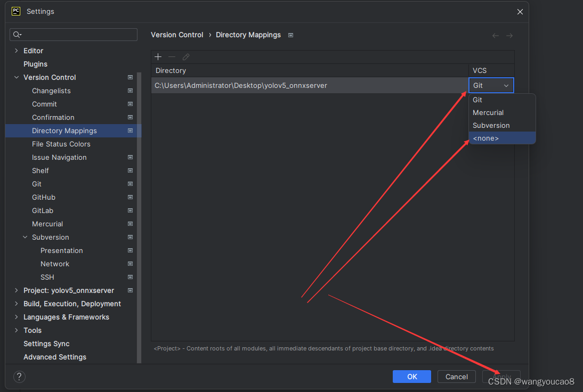Collapse the Subversion section
Image resolution: width=583 pixels, height=392 pixels.
(25, 237)
